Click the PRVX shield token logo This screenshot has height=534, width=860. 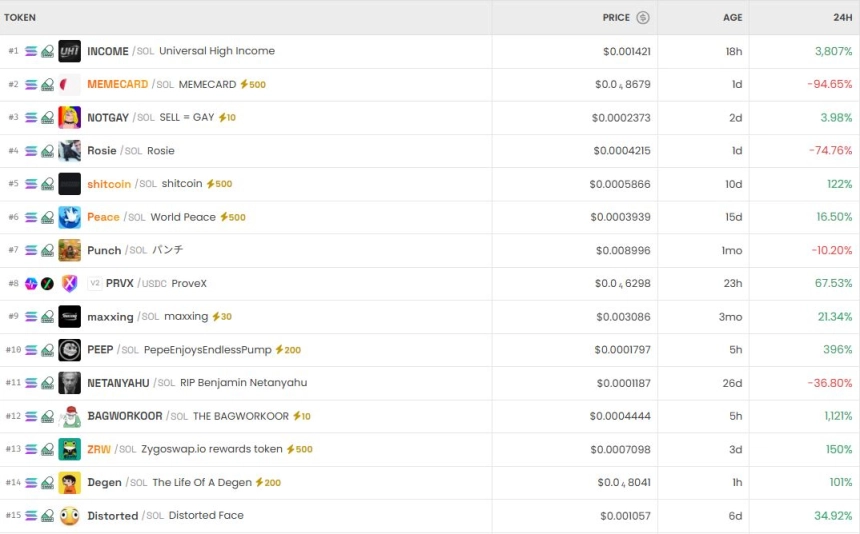click(69, 284)
